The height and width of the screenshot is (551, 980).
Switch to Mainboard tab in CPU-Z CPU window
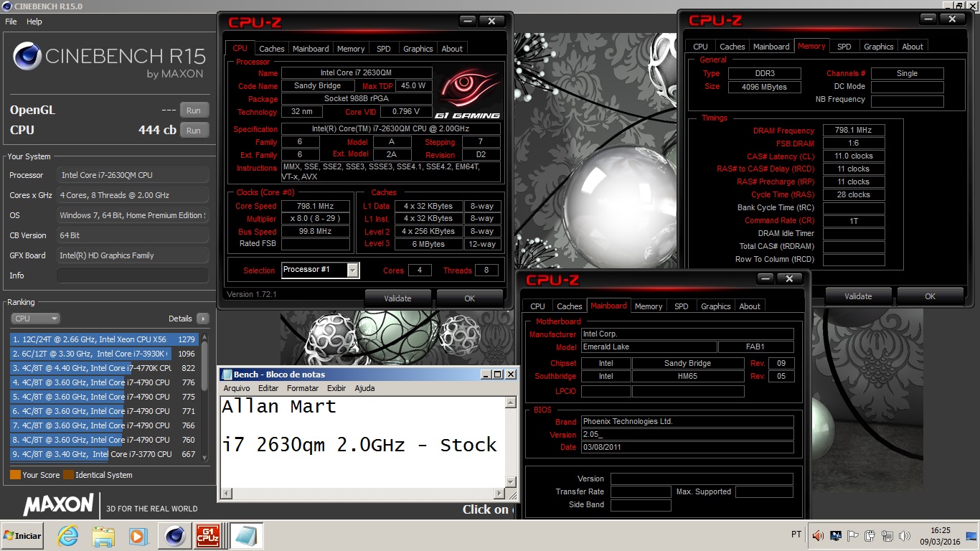[x=311, y=49]
